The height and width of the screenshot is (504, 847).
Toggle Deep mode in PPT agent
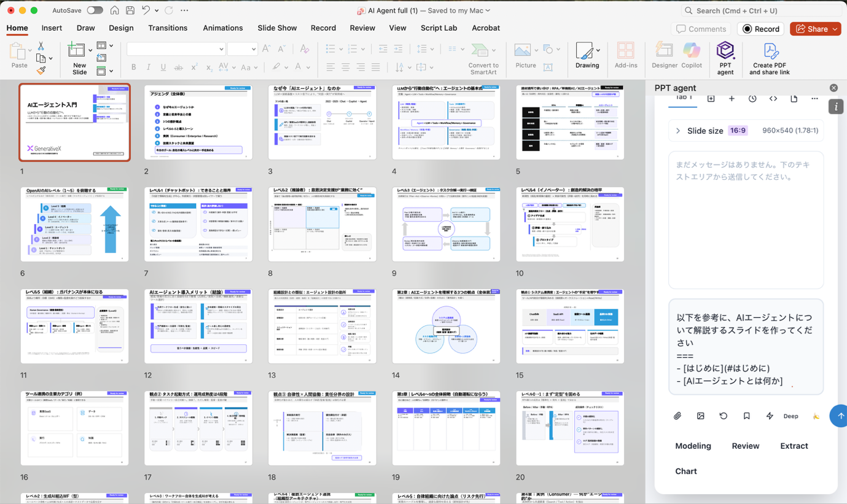click(x=791, y=416)
